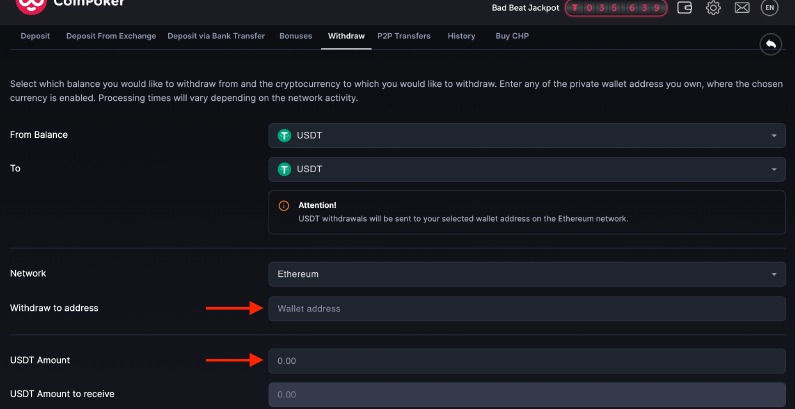Click the back arrow return button
Image resolution: width=795 pixels, height=409 pixels.
[x=769, y=44]
